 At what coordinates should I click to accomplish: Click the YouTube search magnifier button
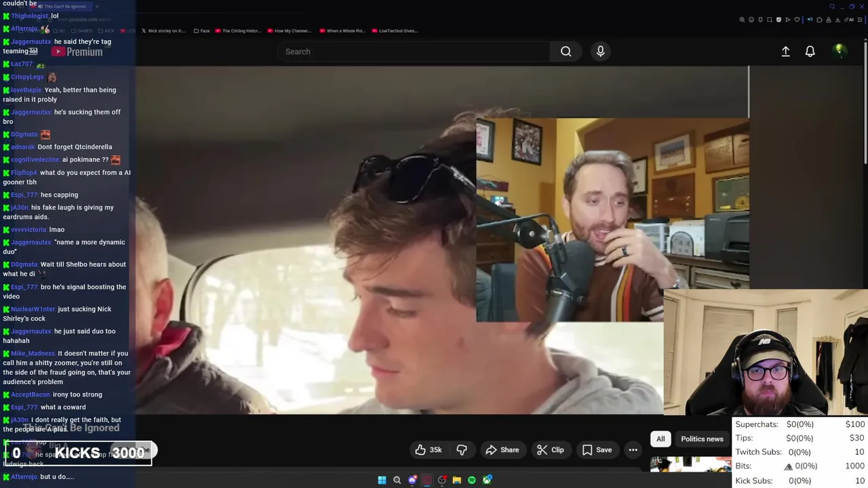coord(566,52)
